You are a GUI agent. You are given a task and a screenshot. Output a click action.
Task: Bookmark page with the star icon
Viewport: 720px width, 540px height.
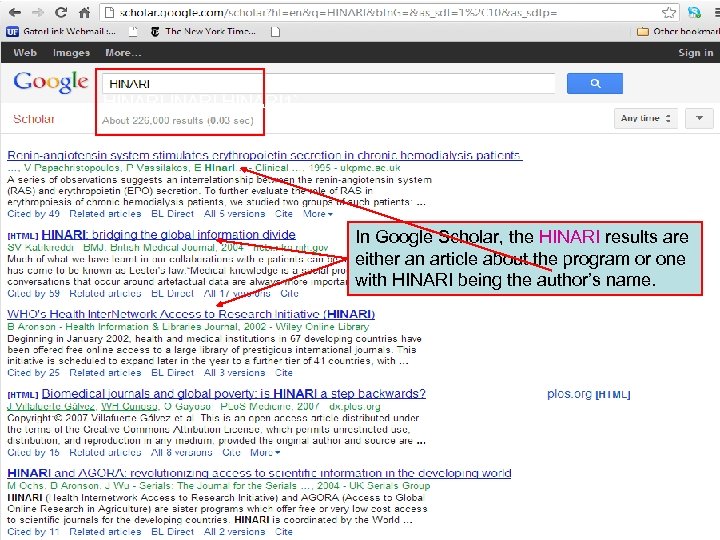669,12
